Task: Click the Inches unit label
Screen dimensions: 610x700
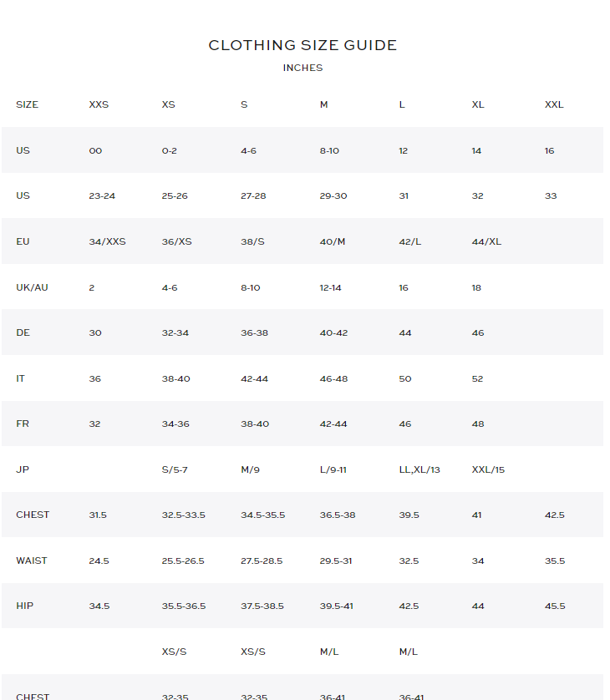Action: coord(302,68)
